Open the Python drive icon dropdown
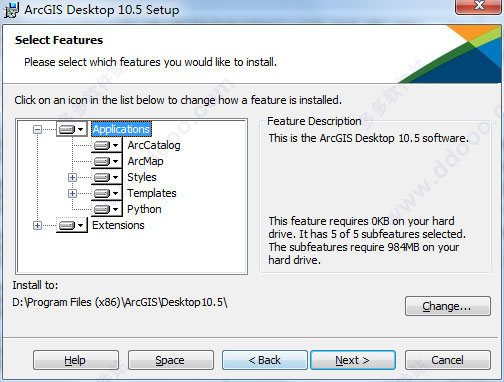The width and height of the screenshot is (504, 382). 107,209
